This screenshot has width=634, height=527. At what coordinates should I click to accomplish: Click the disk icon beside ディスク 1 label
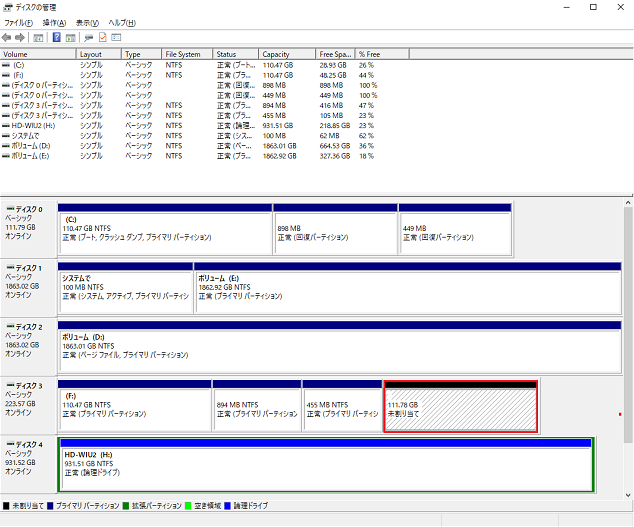10,267
